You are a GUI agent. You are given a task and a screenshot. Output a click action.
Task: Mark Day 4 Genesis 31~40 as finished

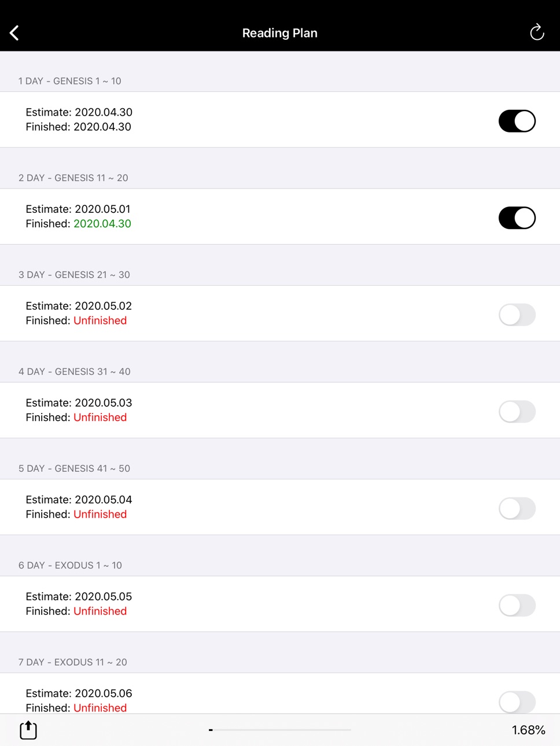click(x=517, y=412)
